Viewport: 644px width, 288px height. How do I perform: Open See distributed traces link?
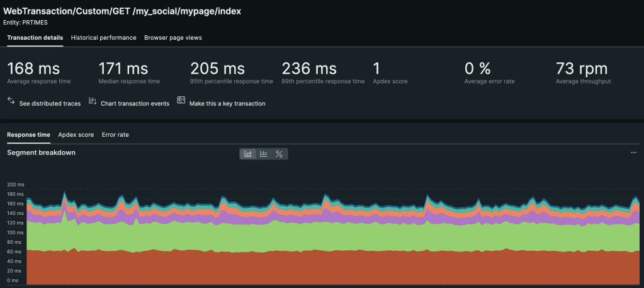point(50,104)
